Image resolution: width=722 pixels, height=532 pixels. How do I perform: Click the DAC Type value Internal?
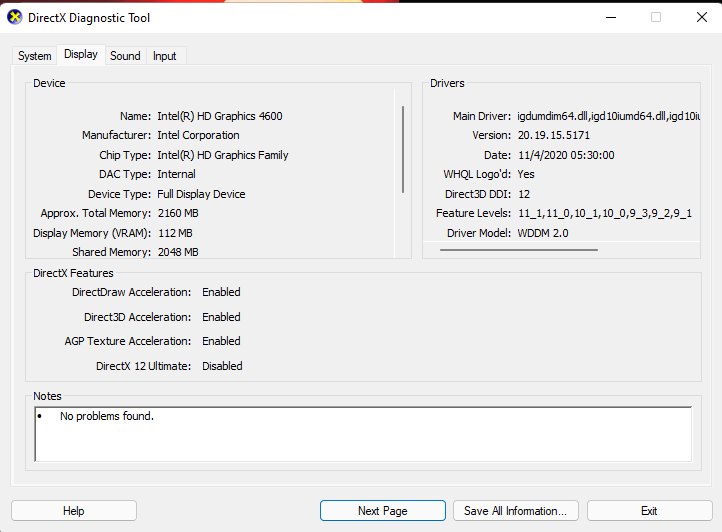coord(176,174)
